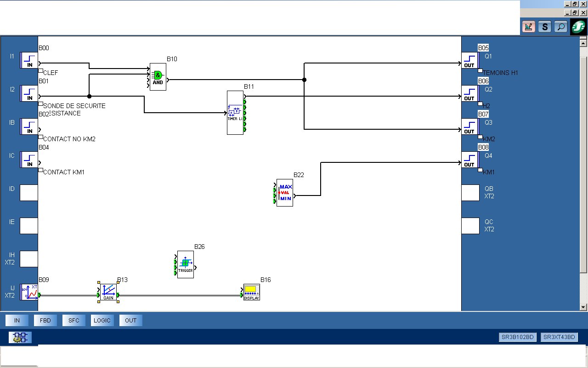Click the TEMOINS H1 comment label

pyautogui.click(x=501, y=73)
